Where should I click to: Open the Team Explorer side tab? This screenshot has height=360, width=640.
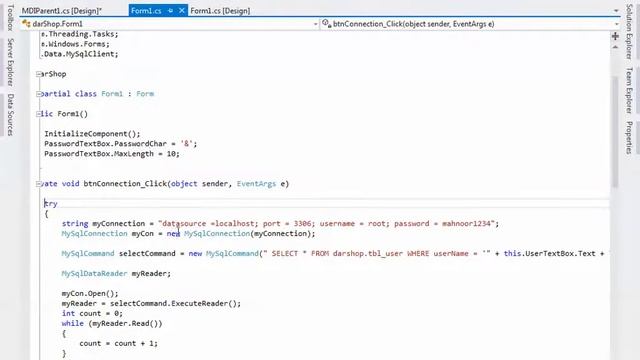(x=629, y=90)
